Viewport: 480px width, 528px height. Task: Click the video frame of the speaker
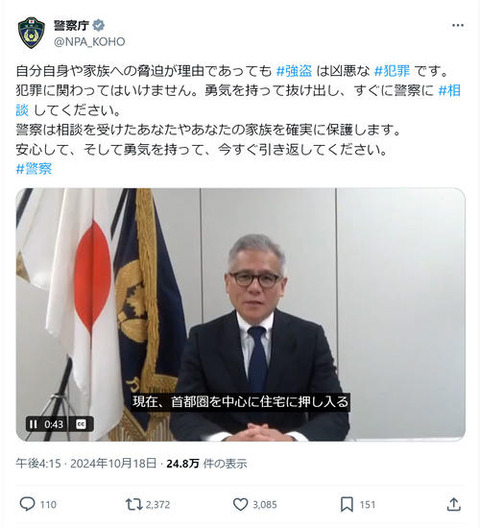pos(241,314)
